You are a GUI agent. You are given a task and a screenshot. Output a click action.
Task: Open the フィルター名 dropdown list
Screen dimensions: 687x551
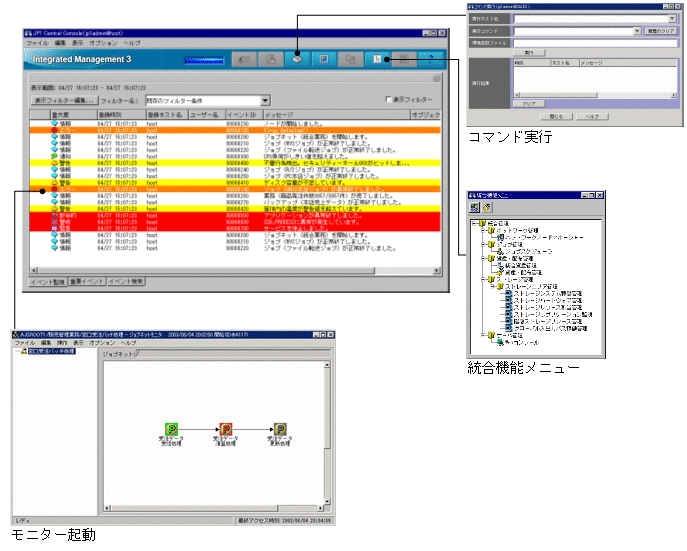point(265,100)
